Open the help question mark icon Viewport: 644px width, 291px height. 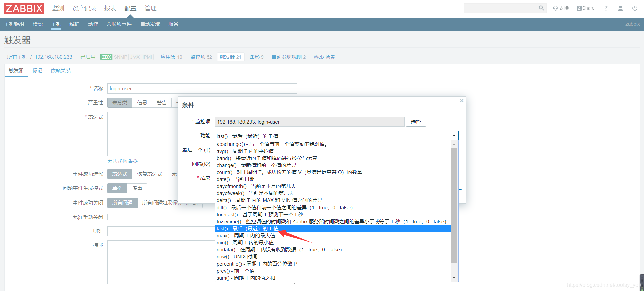(x=606, y=8)
